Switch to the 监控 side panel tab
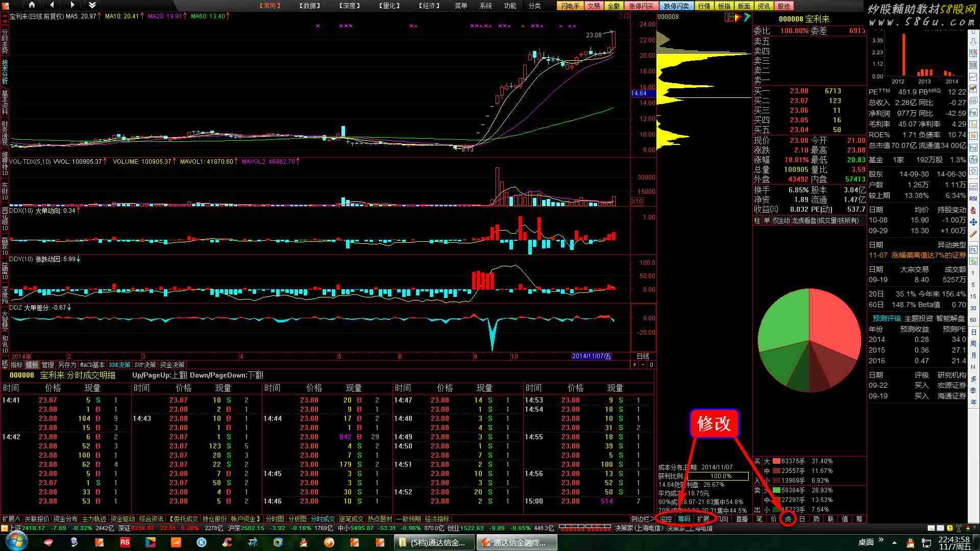The height and width of the screenshot is (551, 980). coord(666,519)
